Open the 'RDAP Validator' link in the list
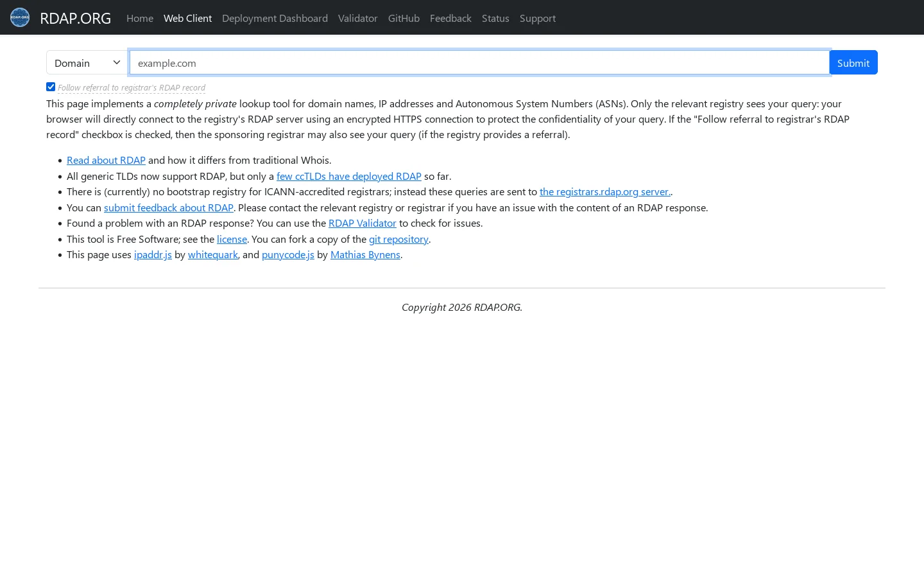The width and height of the screenshot is (924, 578). tap(363, 223)
